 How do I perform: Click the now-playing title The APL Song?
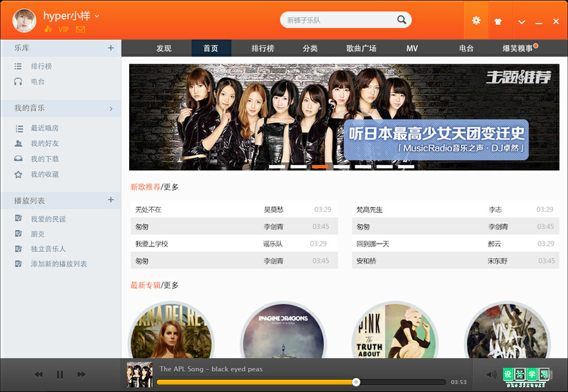point(211,369)
